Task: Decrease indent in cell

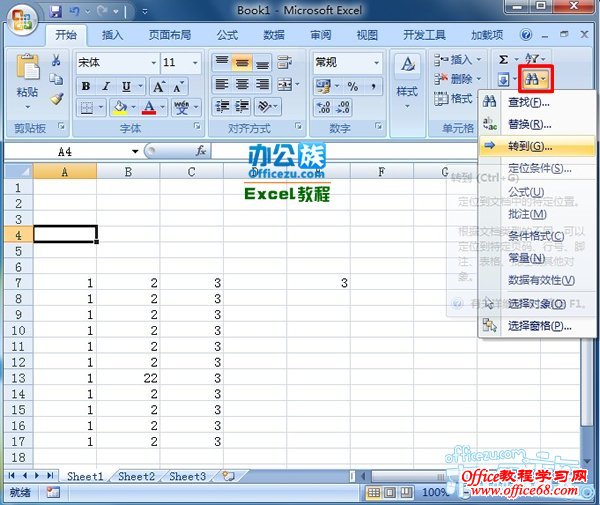Action: click(x=222, y=107)
